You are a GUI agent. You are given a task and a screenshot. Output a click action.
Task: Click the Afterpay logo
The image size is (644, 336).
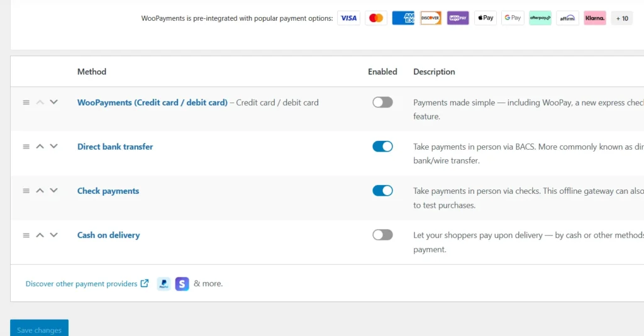tap(540, 18)
